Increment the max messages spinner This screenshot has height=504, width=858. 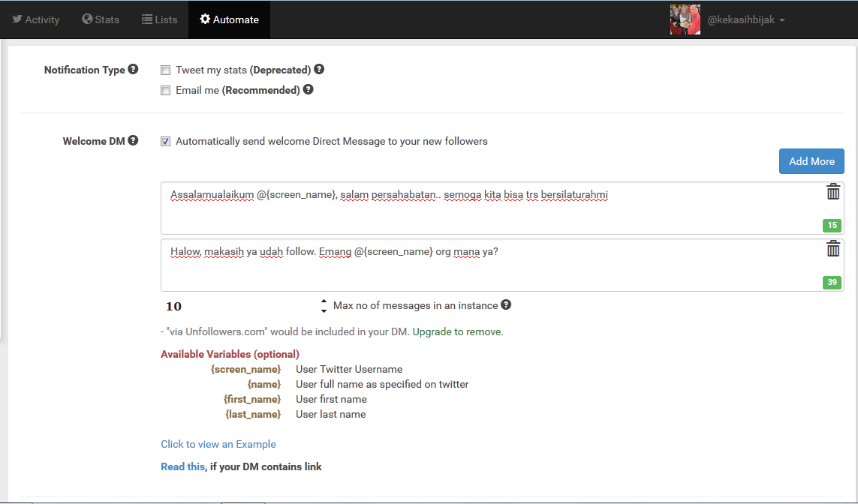click(324, 301)
